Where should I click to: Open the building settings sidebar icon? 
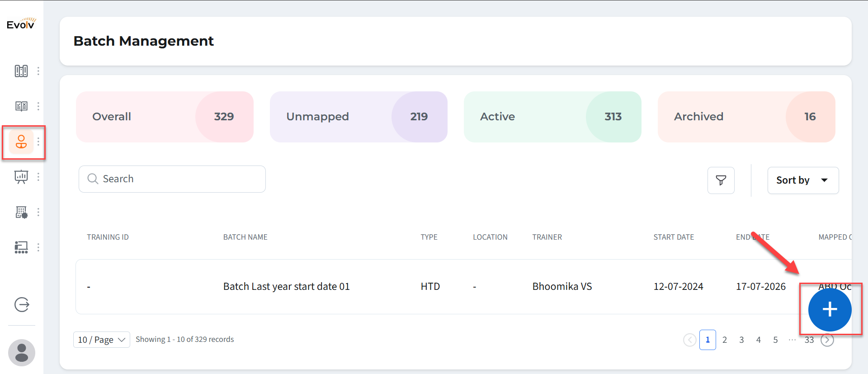(21, 212)
